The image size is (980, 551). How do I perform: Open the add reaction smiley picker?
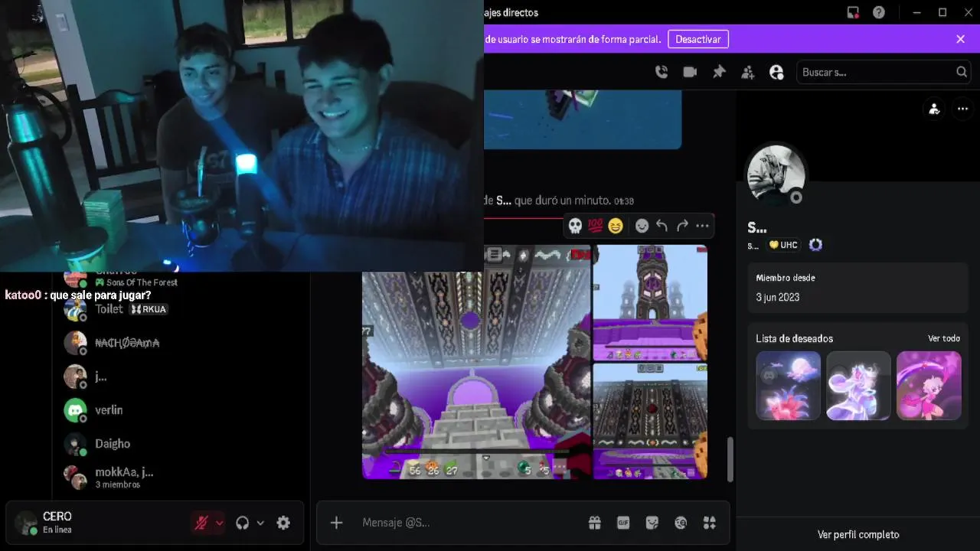click(642, 226)
